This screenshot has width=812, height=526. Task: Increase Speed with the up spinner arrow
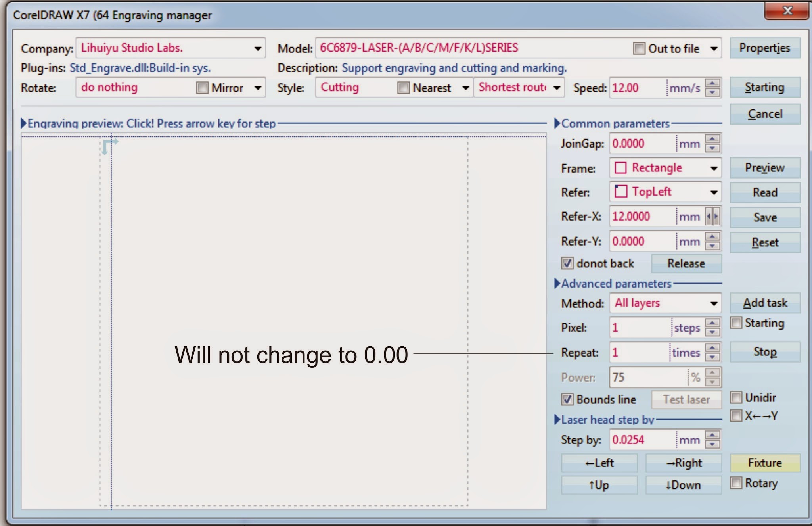(712, 83)
